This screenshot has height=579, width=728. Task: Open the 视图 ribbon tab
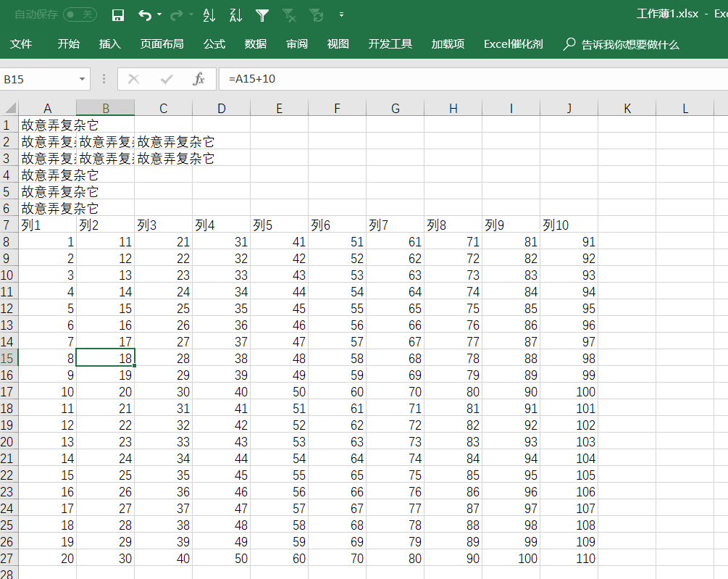pyautogui.click(x=338, y=44)
